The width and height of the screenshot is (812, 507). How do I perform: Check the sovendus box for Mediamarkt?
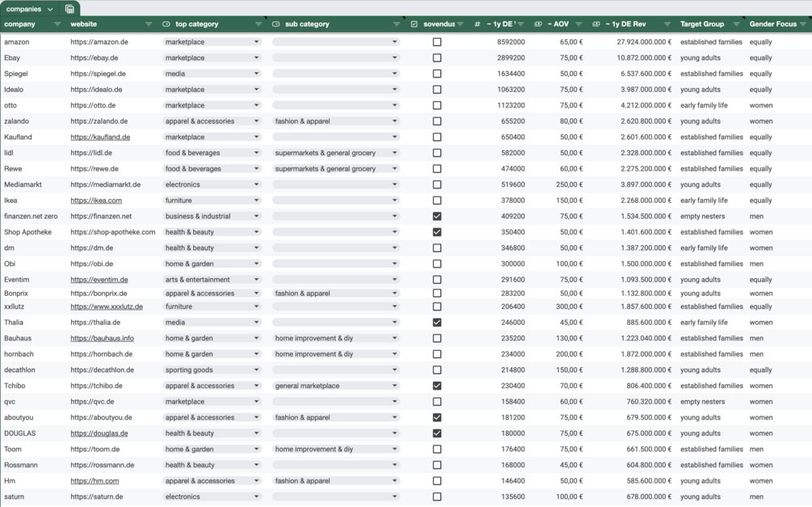[x=437, y=184]
